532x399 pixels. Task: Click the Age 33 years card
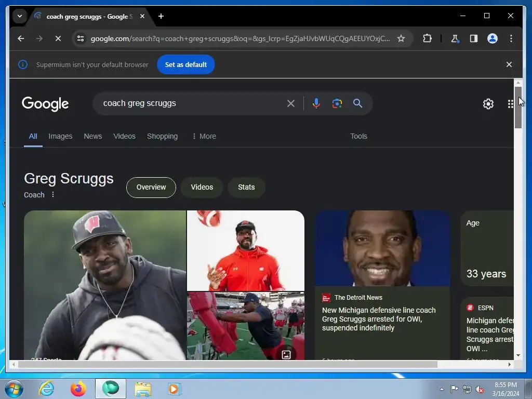pyautogui.click(x=487, y=248)
